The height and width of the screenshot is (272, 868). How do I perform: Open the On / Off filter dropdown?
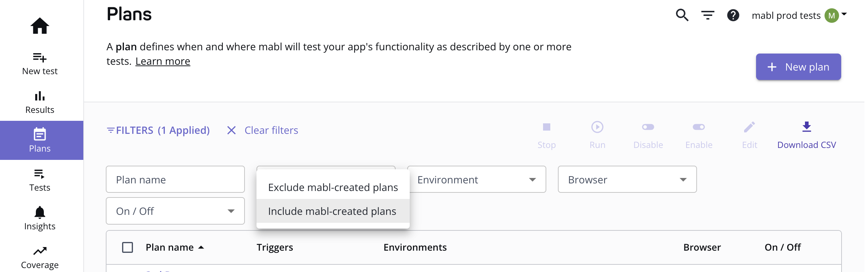click(175, 211)
